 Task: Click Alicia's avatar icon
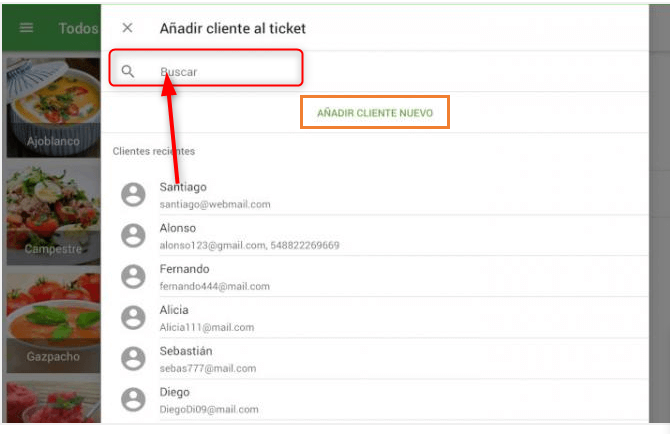pyautogui.click(x=133, y=317)
